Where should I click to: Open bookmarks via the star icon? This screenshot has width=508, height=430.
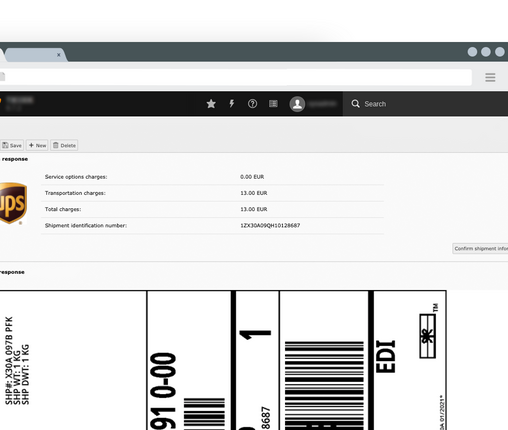[x=211, y=104]
